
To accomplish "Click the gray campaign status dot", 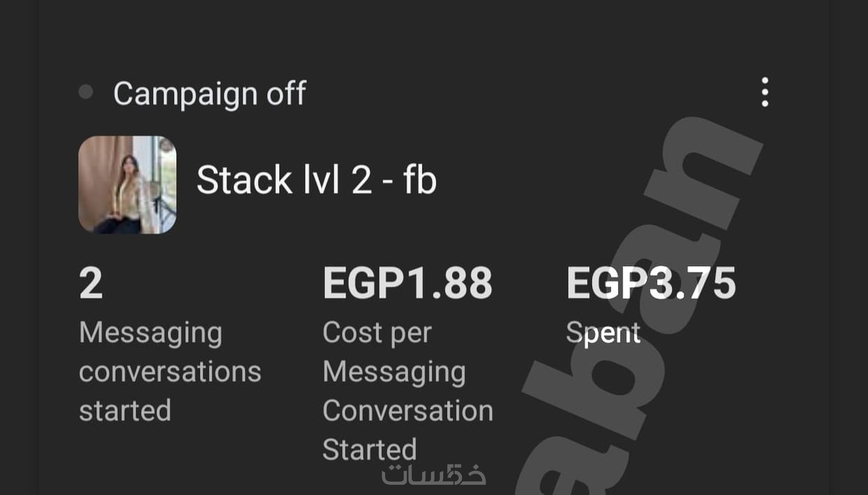I will tap(86, 92).
